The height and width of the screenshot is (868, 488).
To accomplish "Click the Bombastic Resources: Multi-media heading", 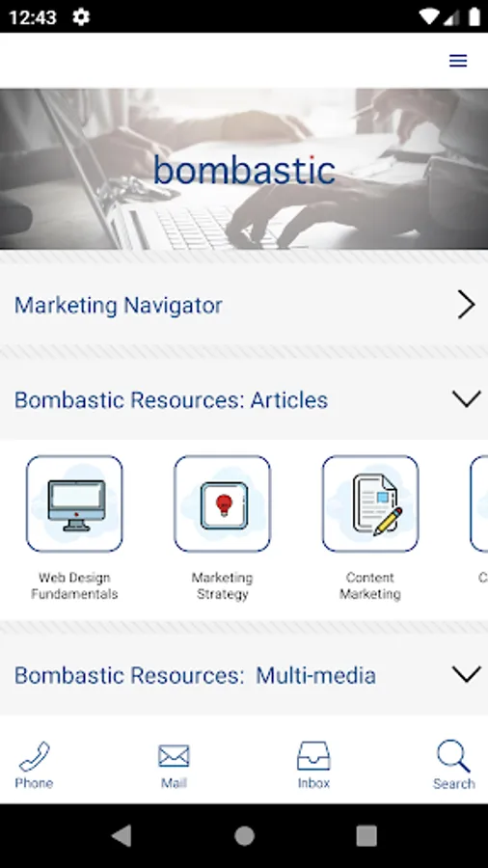I will coord(196,675).
